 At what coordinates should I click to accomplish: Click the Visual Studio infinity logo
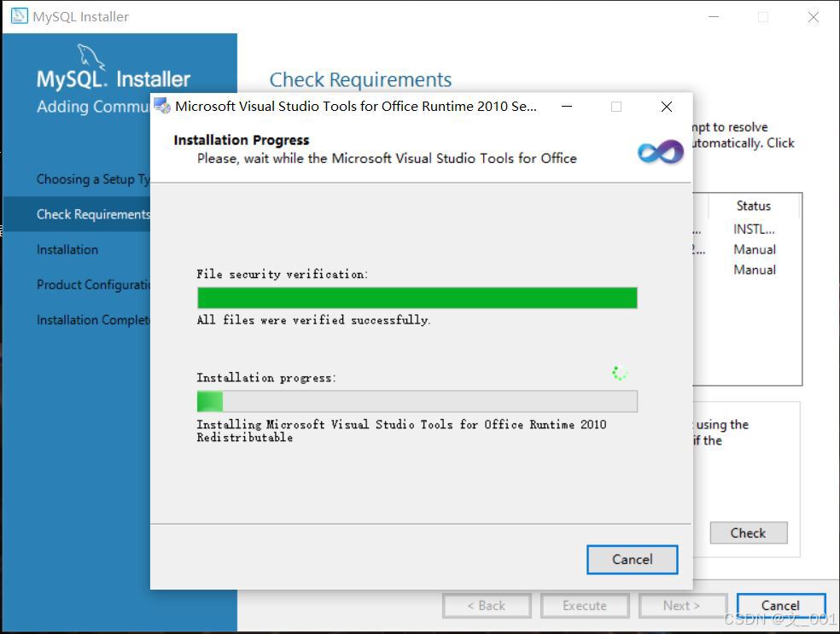(x=661, y=152)
